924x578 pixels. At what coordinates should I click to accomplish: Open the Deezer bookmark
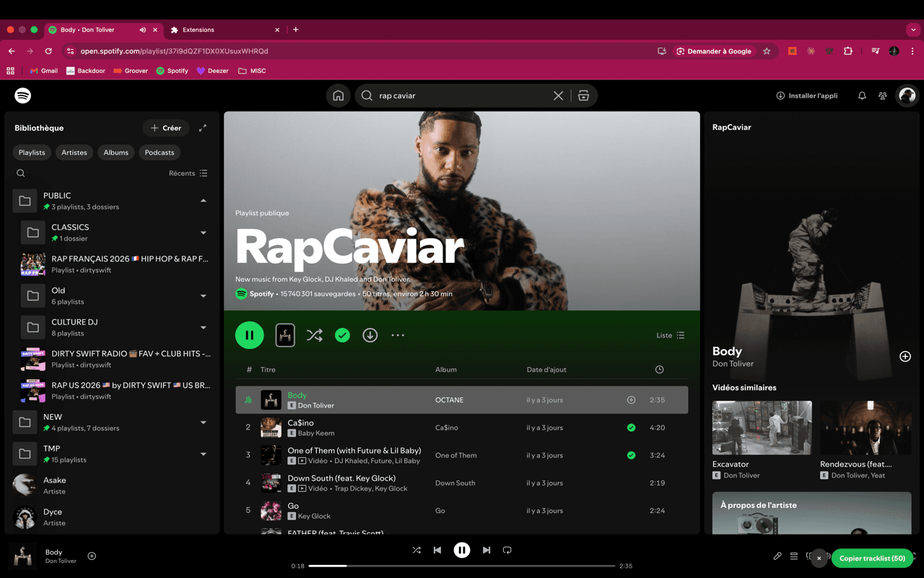pos(212,71)
